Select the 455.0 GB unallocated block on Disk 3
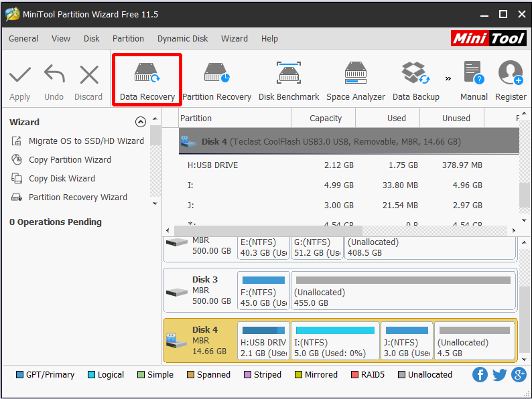The image size is (532, 399). tap(403, 291)
